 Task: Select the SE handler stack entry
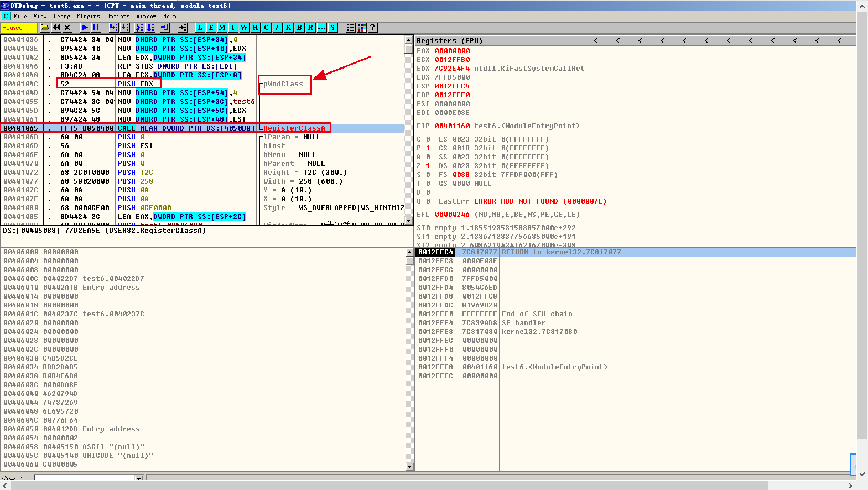pyautogui.click(x=635, y=323)
